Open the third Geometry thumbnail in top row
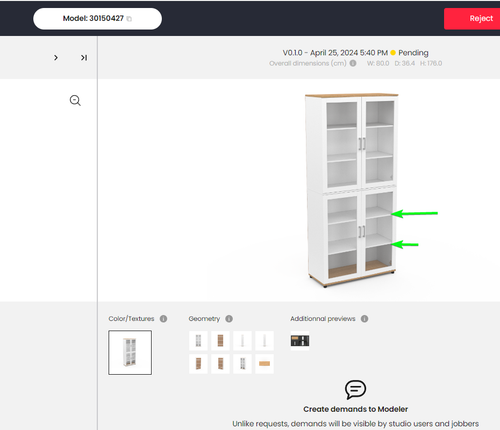 coord(242,341)
